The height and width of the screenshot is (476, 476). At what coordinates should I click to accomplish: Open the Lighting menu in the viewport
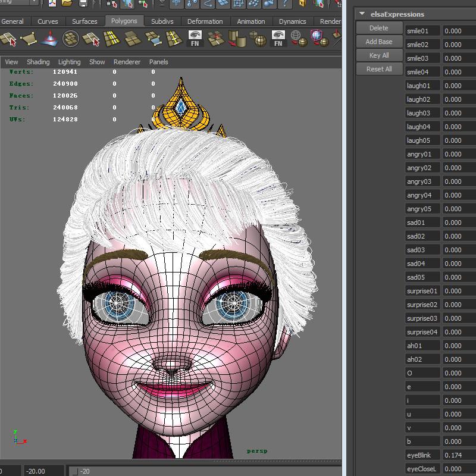coord(69,62)
